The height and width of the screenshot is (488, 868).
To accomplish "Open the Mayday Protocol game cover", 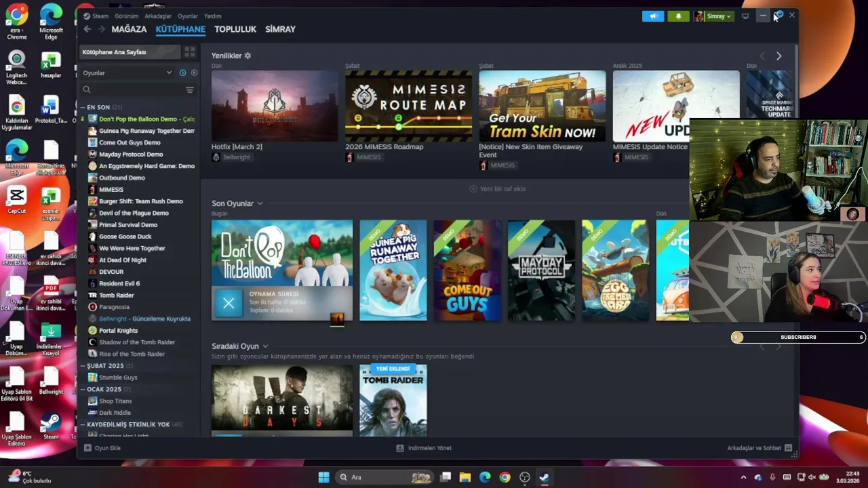I will [541, 270].
